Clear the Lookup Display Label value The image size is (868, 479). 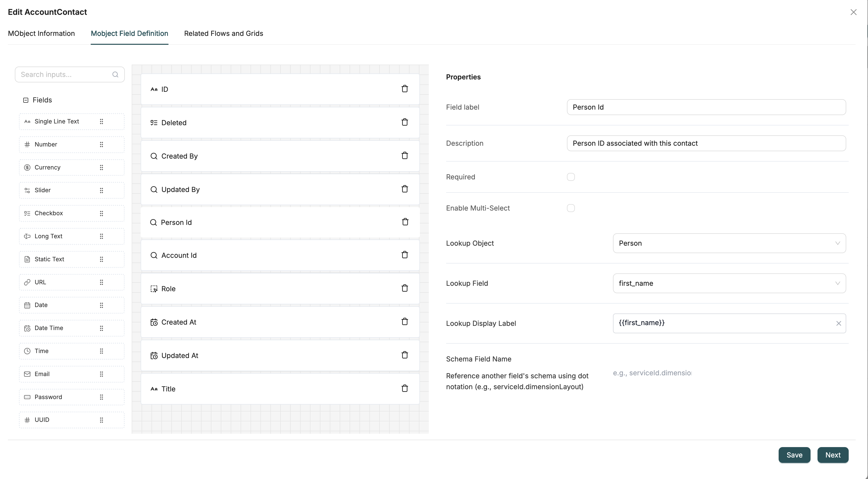[x=839, y=323]
